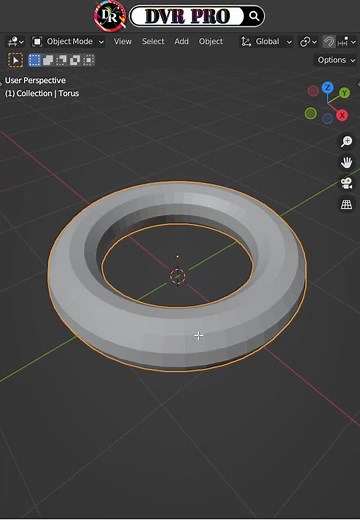Image resolution: width=360 pixels, height=520 pixels.
Task: Choose extend selection mode
Action: tap(48, 60)
